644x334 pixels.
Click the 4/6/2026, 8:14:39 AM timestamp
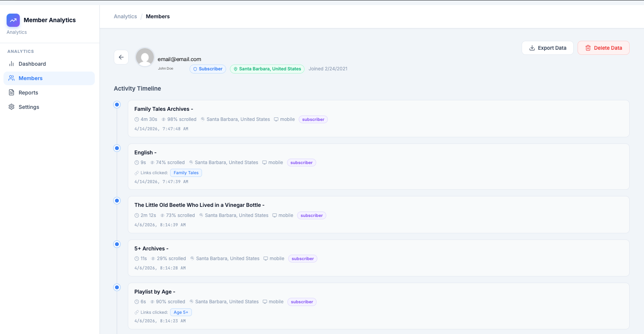pyautogui.click(x=160, y=225)
